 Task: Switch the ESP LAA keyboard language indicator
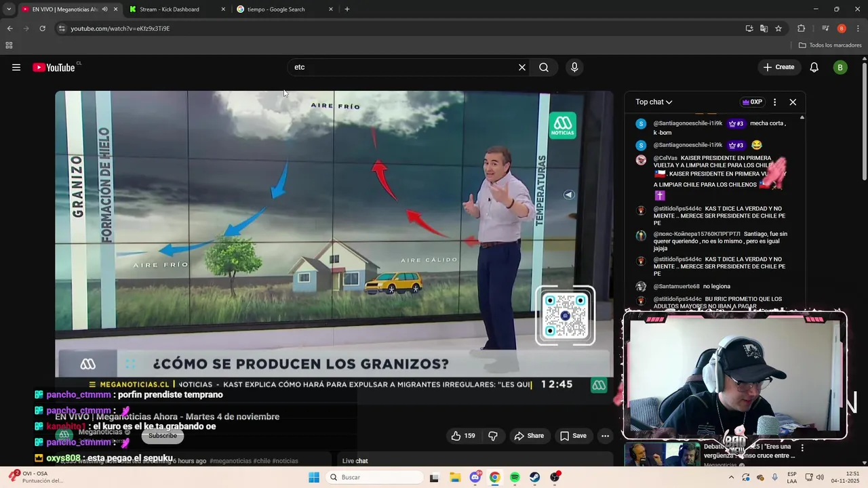coord(792,477)
